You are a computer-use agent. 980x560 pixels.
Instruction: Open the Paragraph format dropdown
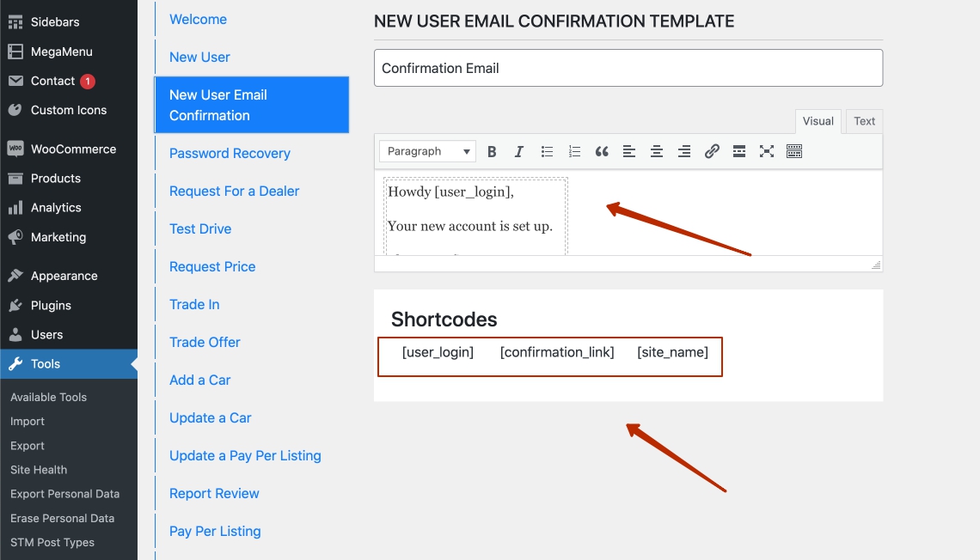(427, 152)
